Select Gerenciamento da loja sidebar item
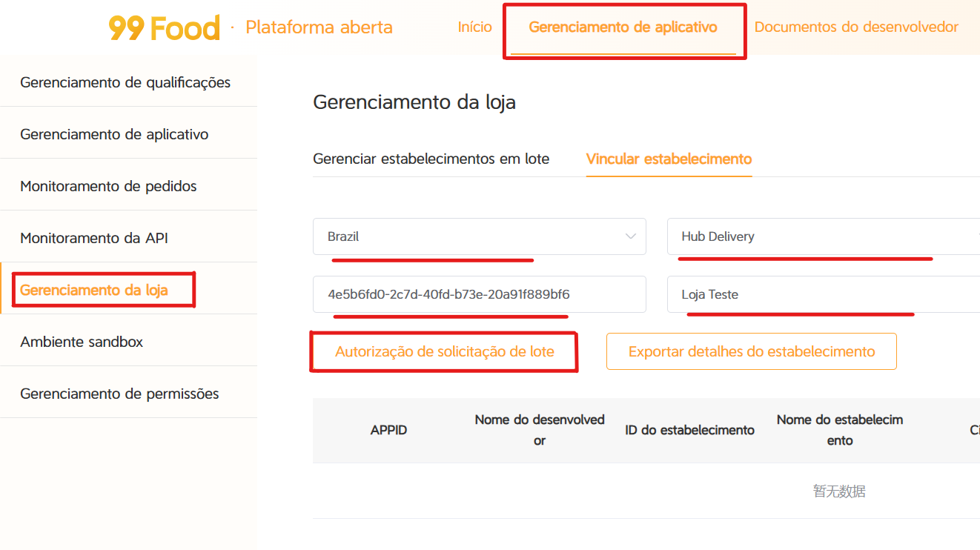980x550 pixels. 128,288
